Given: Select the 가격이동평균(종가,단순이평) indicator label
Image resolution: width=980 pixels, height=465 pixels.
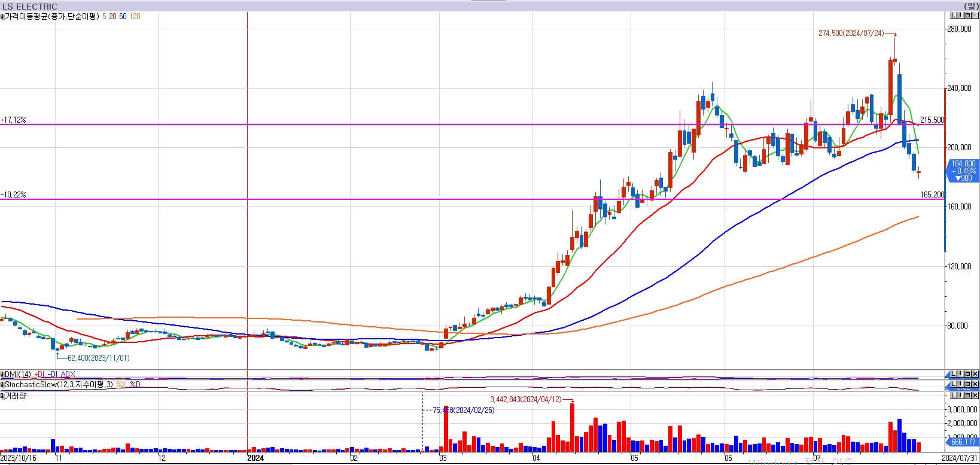Looking at the screenshot, I should point(52,16).
